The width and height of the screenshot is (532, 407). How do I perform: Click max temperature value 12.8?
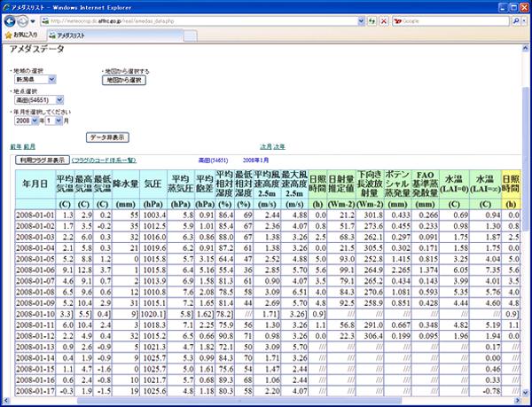(x=84, y=270)
